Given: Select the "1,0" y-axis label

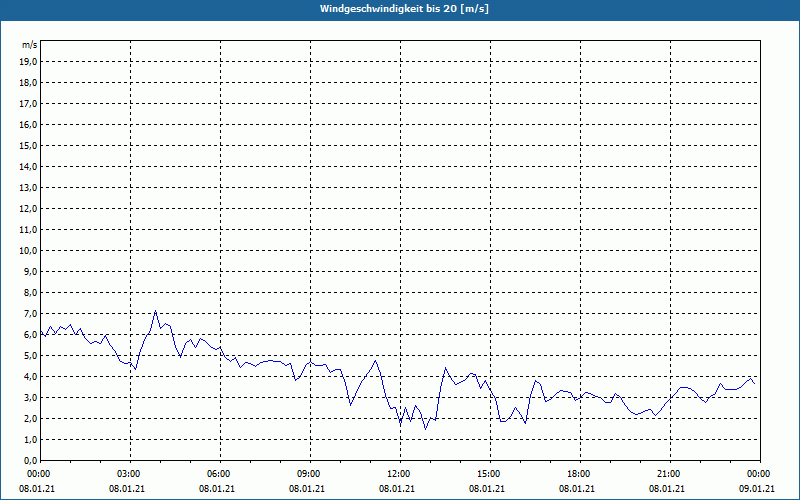Looking at the screenshot, I should (30, 439).
